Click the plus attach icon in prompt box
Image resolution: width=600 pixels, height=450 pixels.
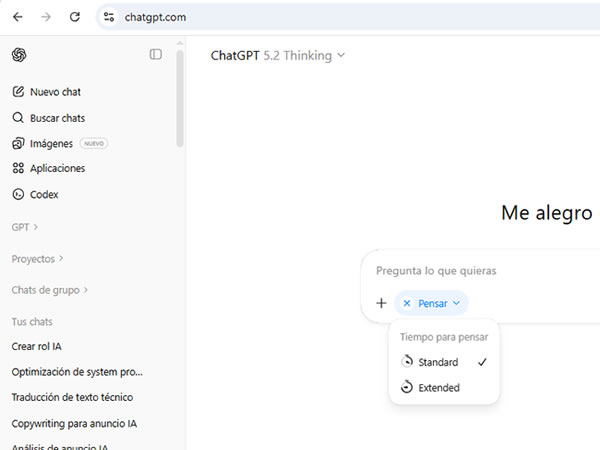click(x=381, y=303)
